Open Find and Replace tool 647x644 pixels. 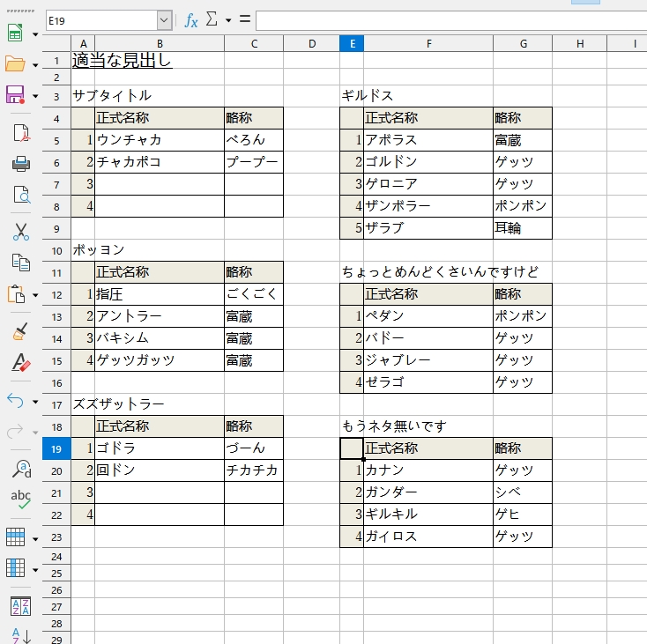19,468
